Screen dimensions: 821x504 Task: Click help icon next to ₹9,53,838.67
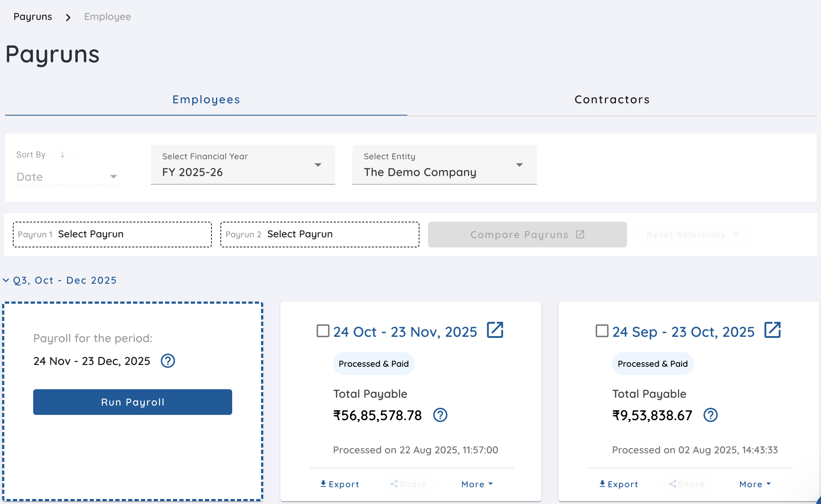coord(710,415)
